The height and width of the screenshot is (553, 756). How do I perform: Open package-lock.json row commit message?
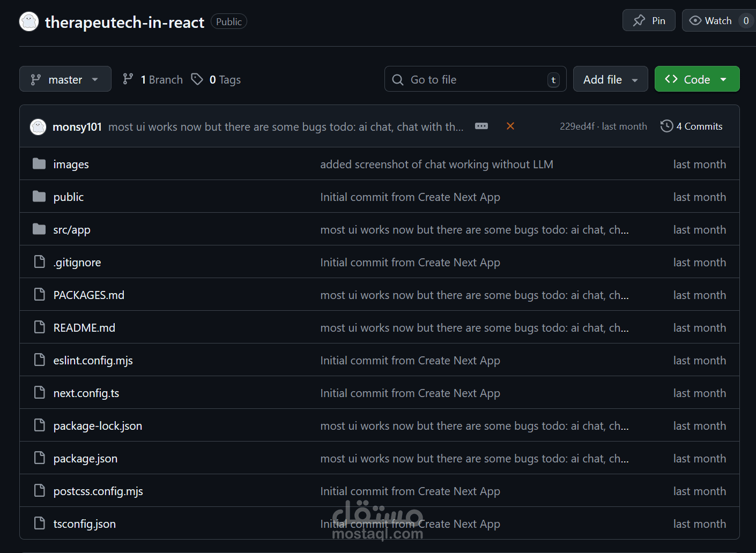click(x=475, y=426)
